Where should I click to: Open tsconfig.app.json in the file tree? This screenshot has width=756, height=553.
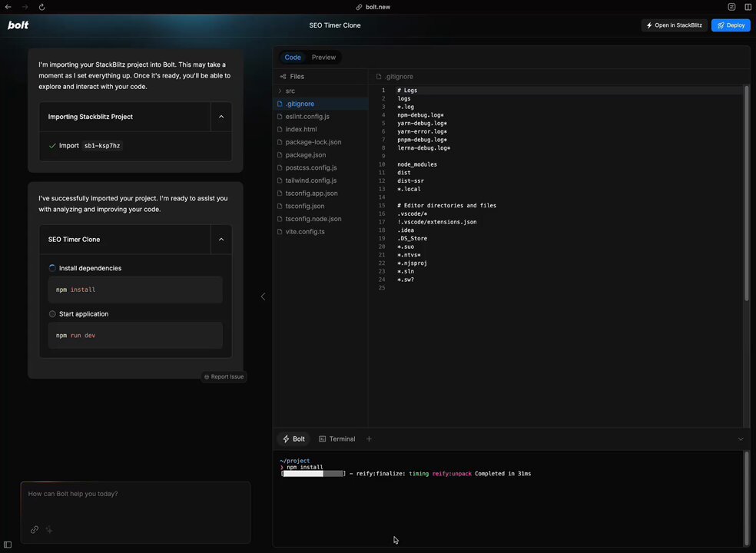pyautogui.click(x=320, y=193)
